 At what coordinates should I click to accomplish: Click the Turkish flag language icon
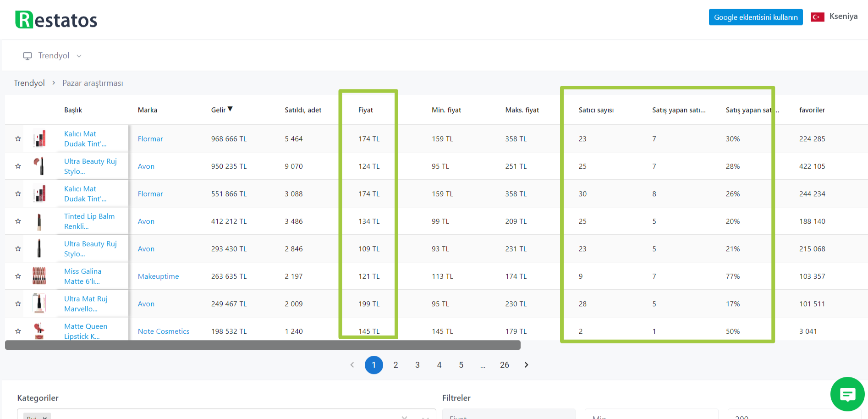818,17
